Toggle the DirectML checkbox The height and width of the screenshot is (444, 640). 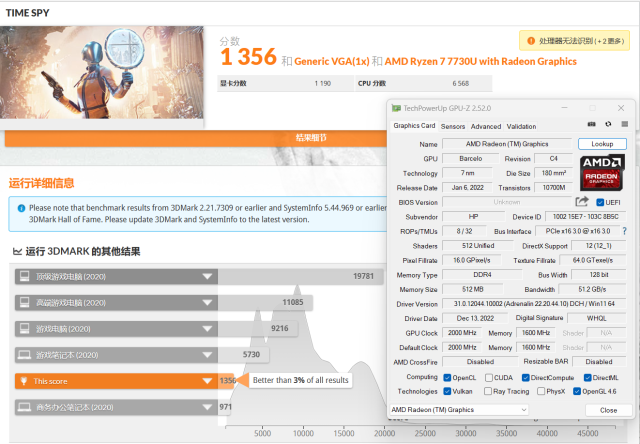pos(587,378)
